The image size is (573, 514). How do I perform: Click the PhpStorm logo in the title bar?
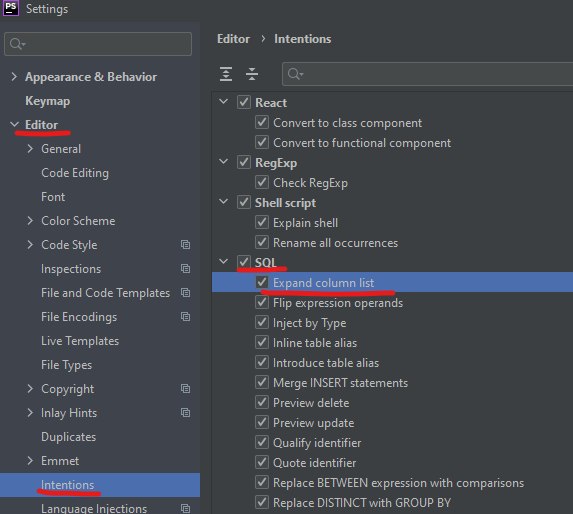11,8
